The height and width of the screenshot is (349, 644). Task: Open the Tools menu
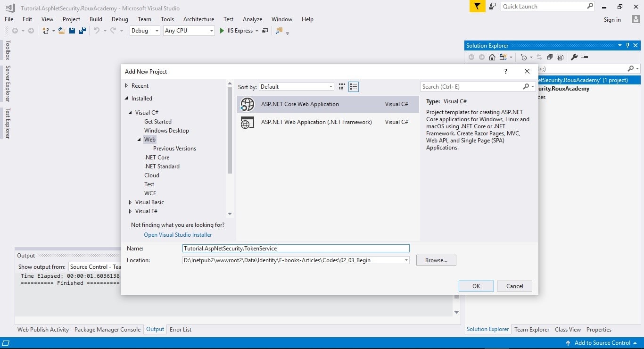(x=167, y=19)
